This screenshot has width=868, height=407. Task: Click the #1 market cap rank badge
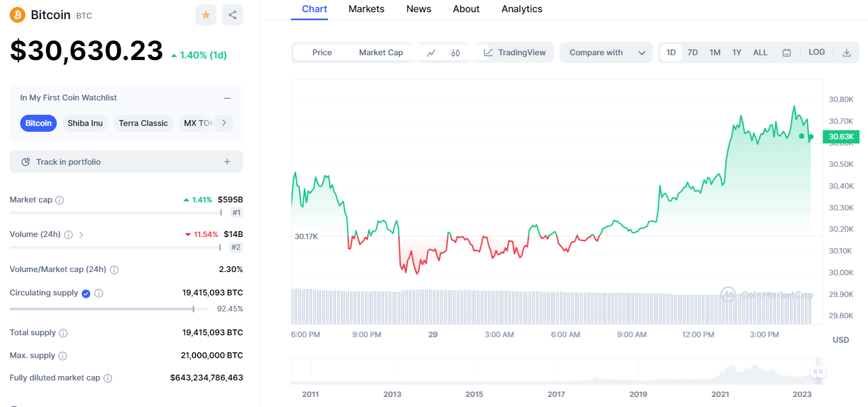point(236,213)
